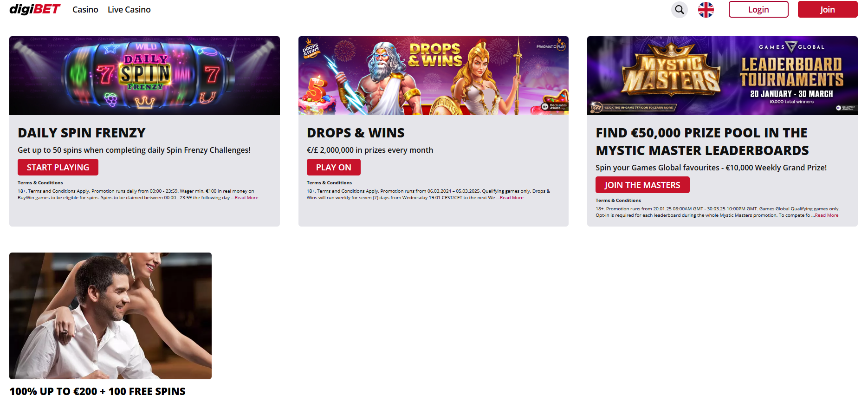Screen dimensions: 868x396
Task: Click the digiBET logo
Action: [x=35, y=9]
